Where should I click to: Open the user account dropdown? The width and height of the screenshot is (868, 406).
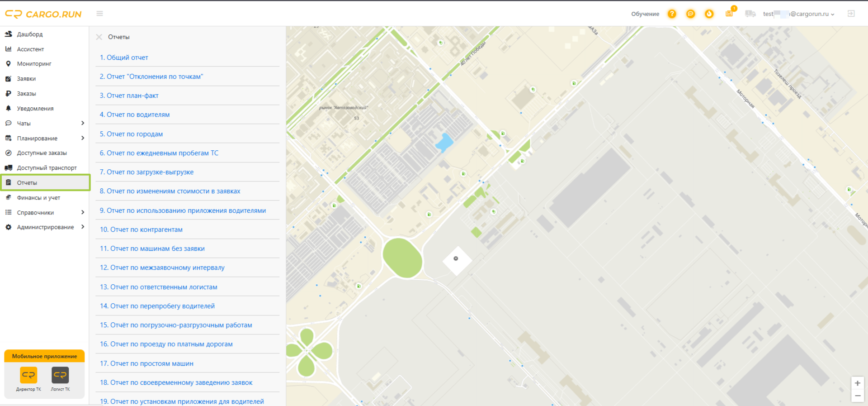tap(799, 14)
